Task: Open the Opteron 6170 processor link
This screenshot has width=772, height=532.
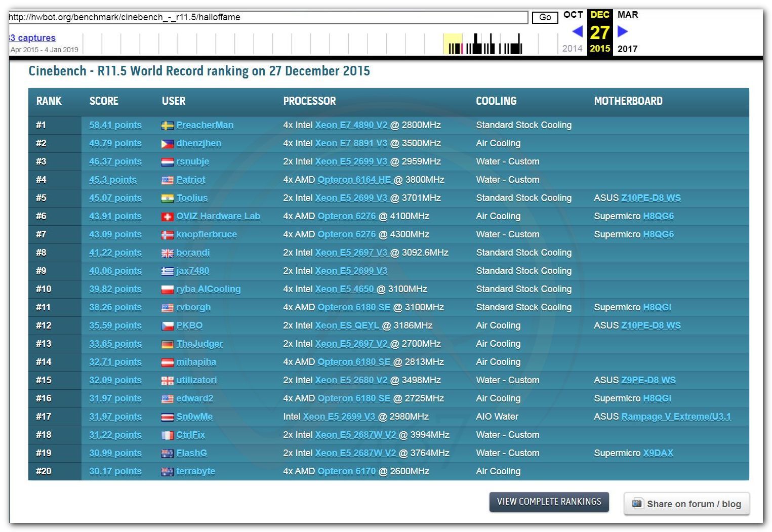Action: coord(347,472)
